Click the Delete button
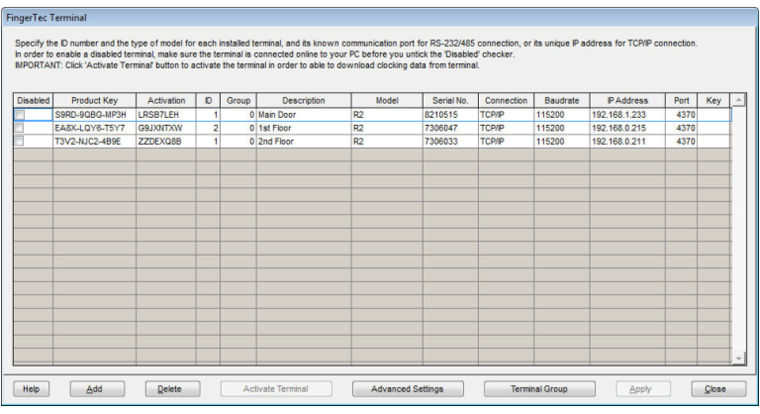This screenshot has height=414, width=760. click(173, 389)
